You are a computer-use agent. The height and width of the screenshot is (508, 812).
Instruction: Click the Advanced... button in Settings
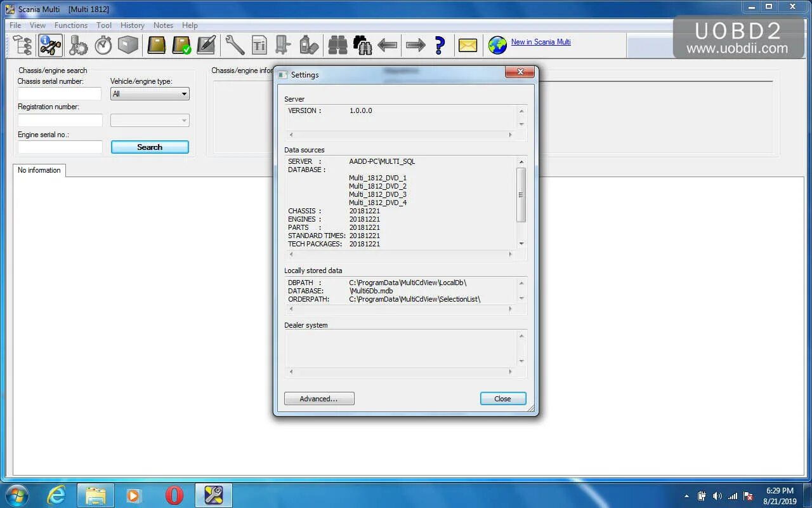click(319, 399)
